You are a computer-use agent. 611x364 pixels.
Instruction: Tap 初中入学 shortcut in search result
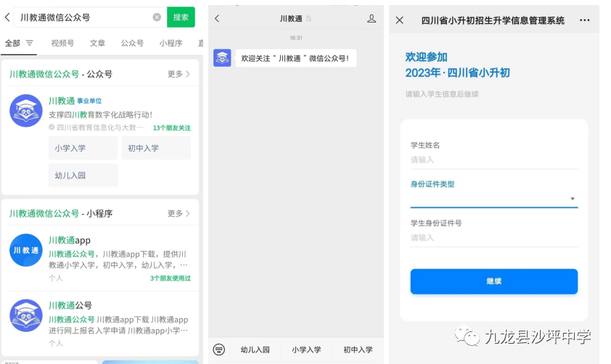pyautogui.click(x=156, y=148)
